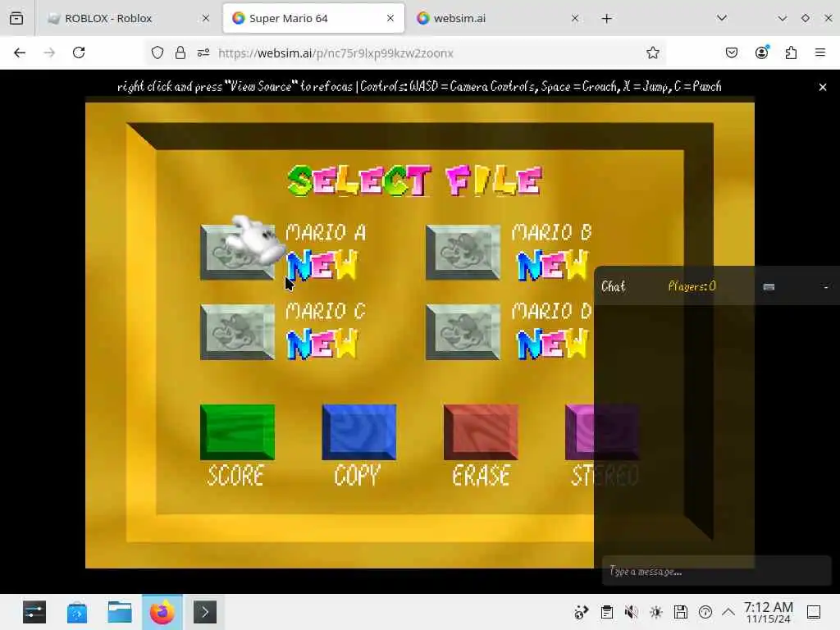Select the Mario B file slot

(x=463, y=252)
